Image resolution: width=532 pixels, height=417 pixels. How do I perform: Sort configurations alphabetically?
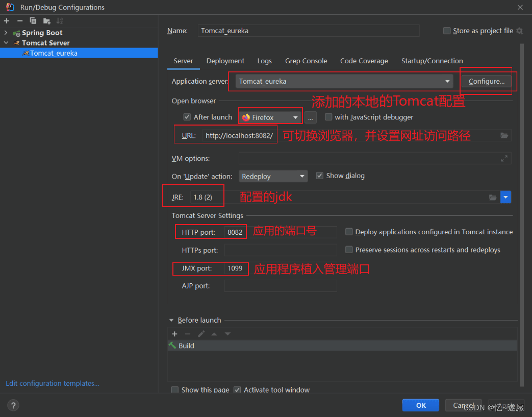60,21
